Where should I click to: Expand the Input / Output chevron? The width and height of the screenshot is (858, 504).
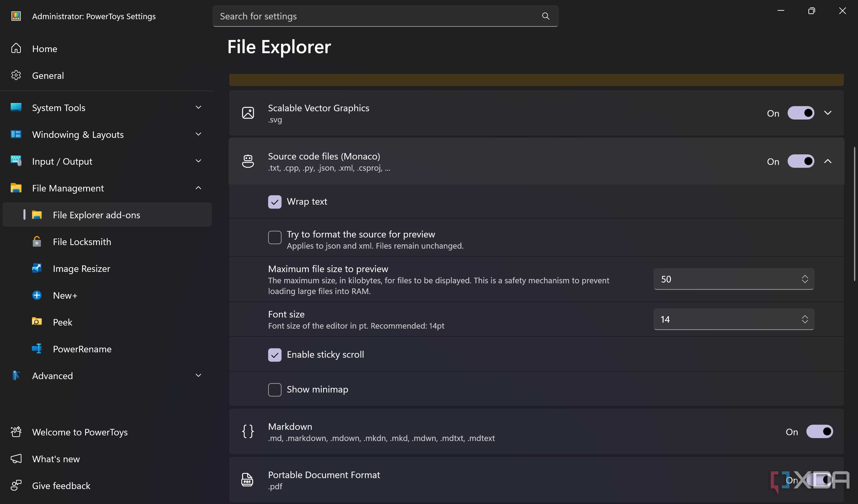coord(198,161)
